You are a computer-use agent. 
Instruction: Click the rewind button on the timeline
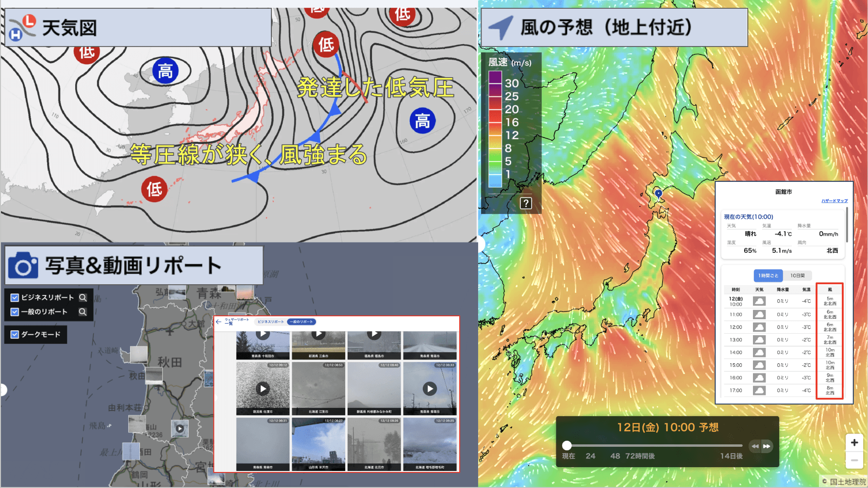click(x=755, y=446)
